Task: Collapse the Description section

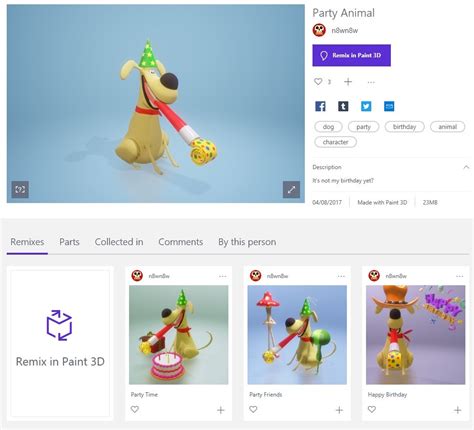Action: click(466, 167)
